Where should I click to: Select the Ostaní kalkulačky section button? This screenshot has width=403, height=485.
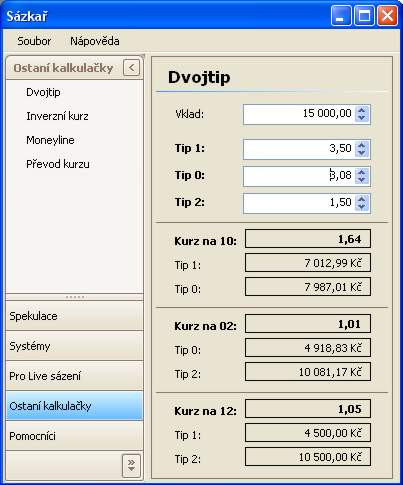pyautogui.click(x=74, y=406)
